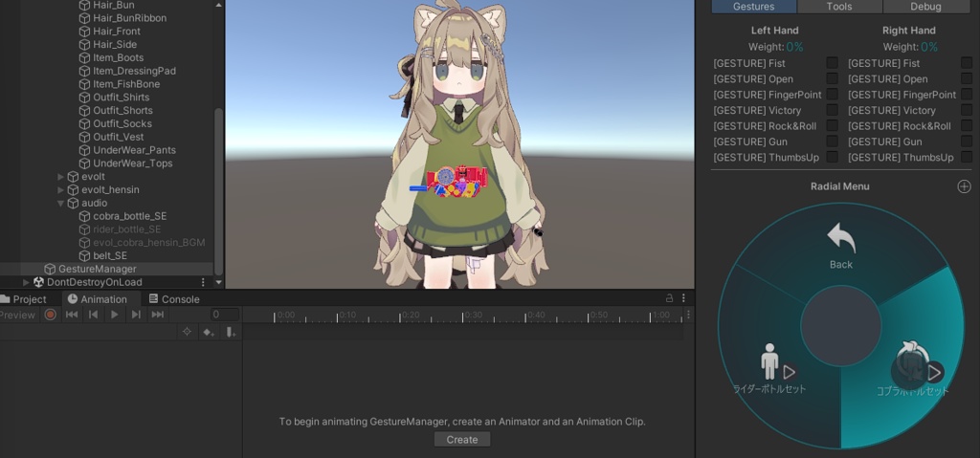
Task: Click the evolt_hensin cube icon
Action: click(73, 189)
